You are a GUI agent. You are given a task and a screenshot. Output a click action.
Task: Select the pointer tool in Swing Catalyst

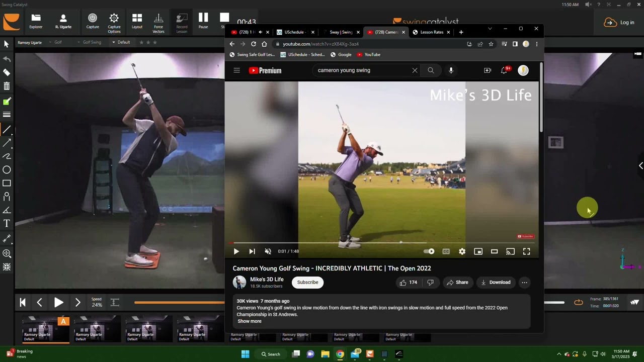click(x=7, y=44)
